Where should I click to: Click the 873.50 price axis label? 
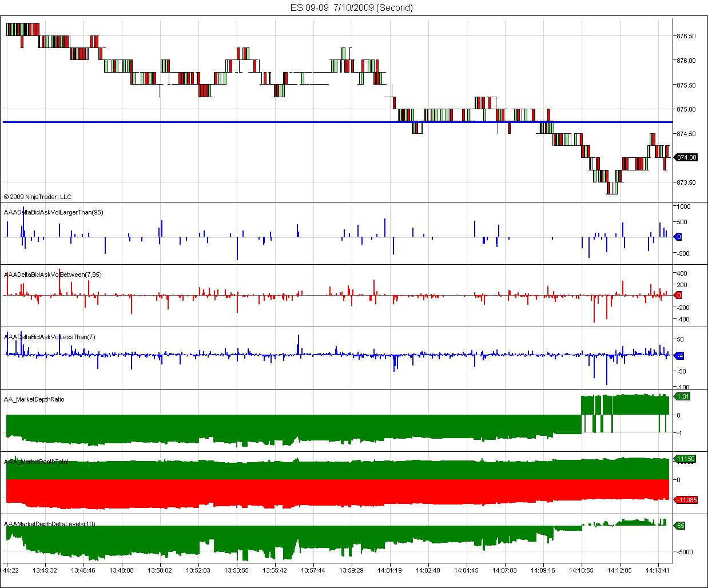[686, 183]
